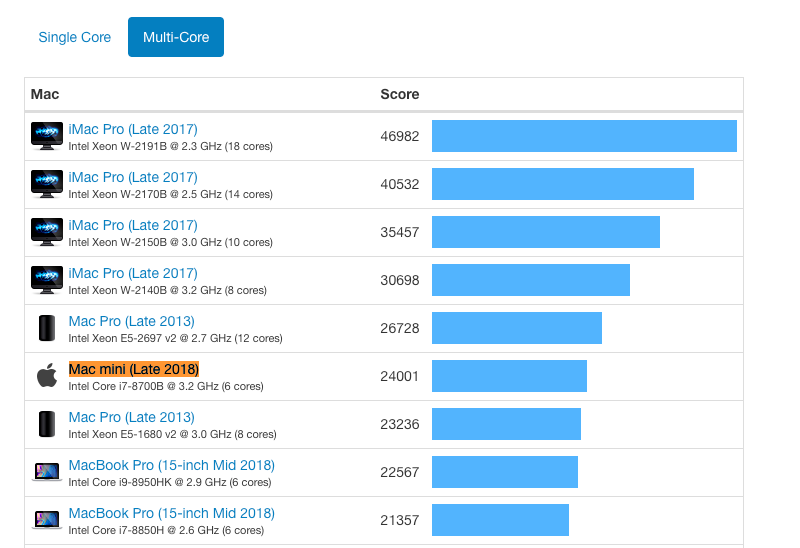
Task: Open iMac Pro (Late 2017) 14 cores link
Action: tap(133, 178)
